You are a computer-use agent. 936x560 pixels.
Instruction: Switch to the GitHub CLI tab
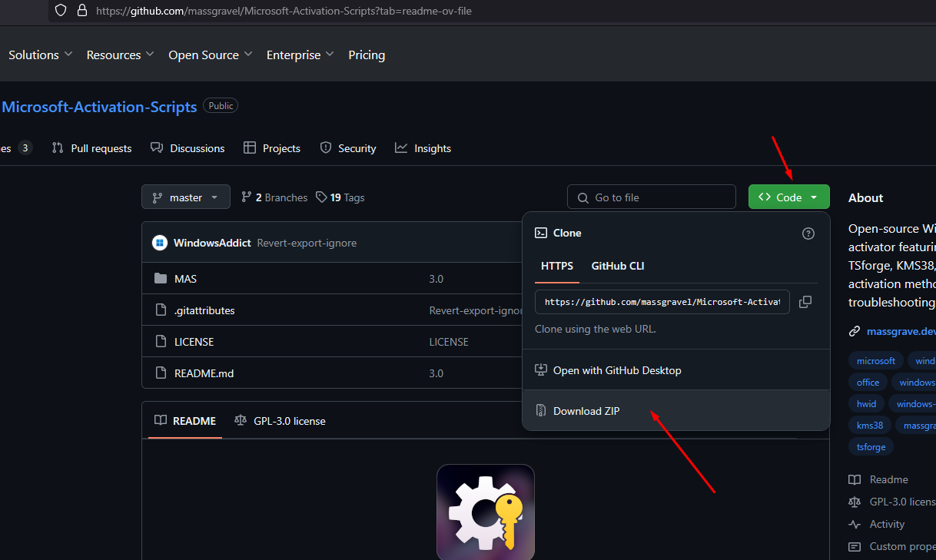pyautogui.click(x=617, y=266)
